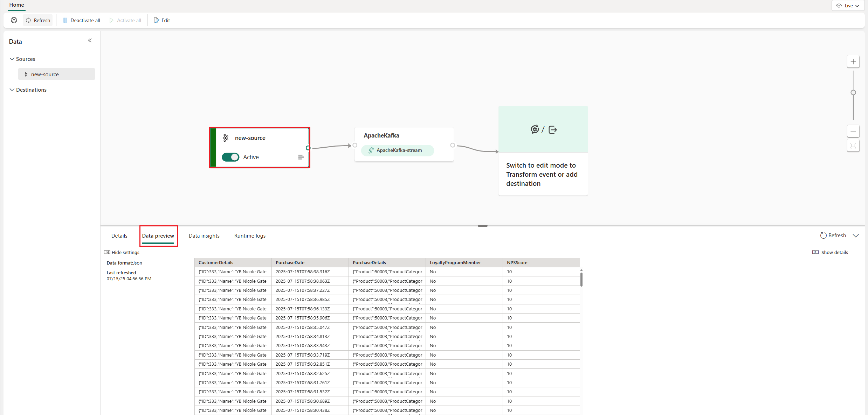Click the Last refreshed timestamp
The image size is (868, 415).
(129, 279)
